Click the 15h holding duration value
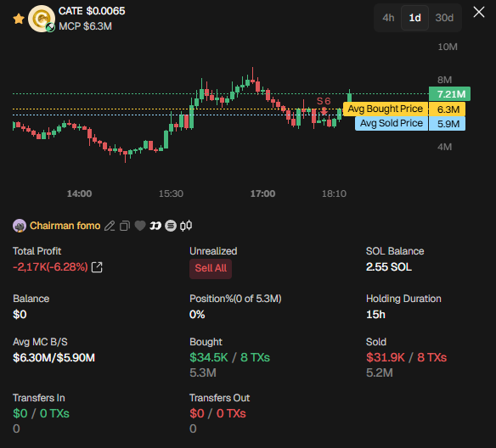 [375, 315]
